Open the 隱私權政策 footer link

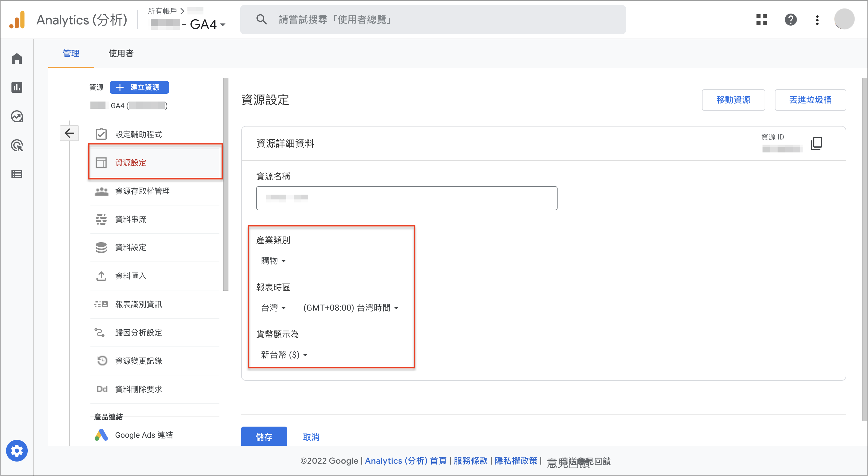pyautogui.click(x=516, y=461)
